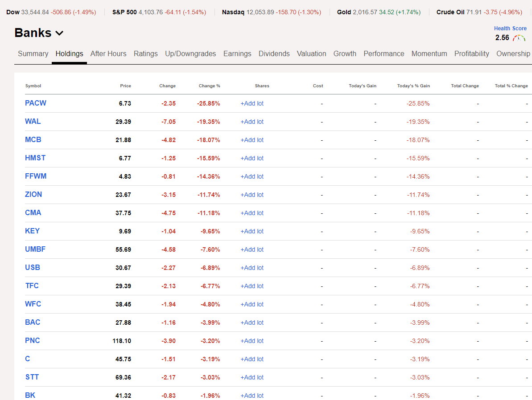The width and height of the screenshot is (532, 400).
Task: Open the HMST ticker link
Action: coord(35,158)
